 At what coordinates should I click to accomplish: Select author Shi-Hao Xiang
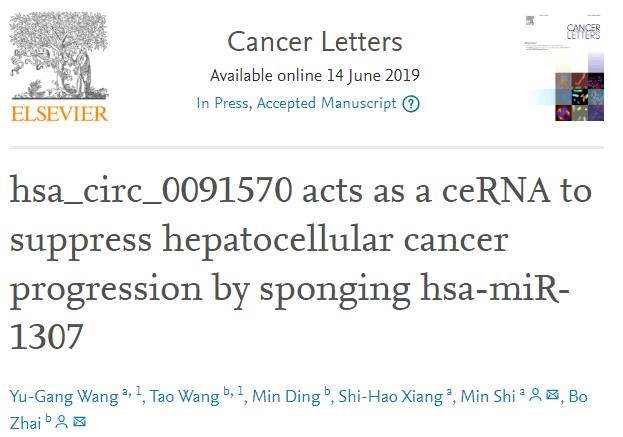coord(388,397)
